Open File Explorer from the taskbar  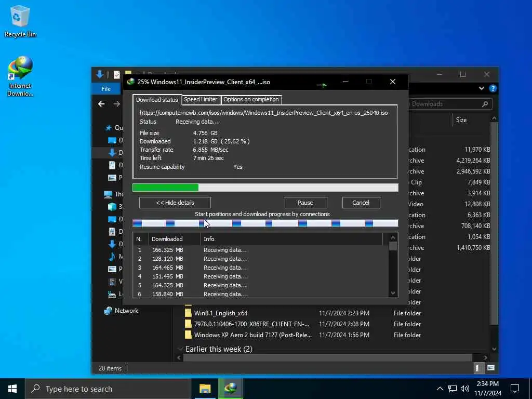pos(205,389)
